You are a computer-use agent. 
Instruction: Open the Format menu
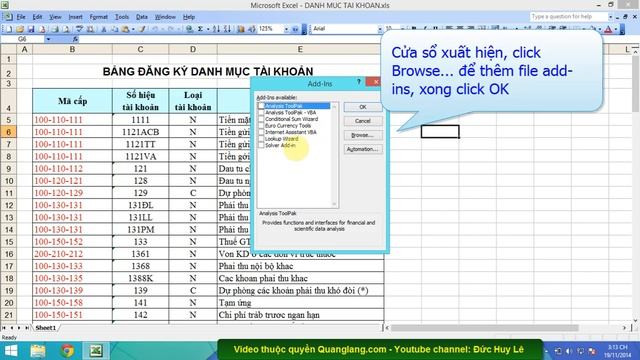tap(98, 17)
